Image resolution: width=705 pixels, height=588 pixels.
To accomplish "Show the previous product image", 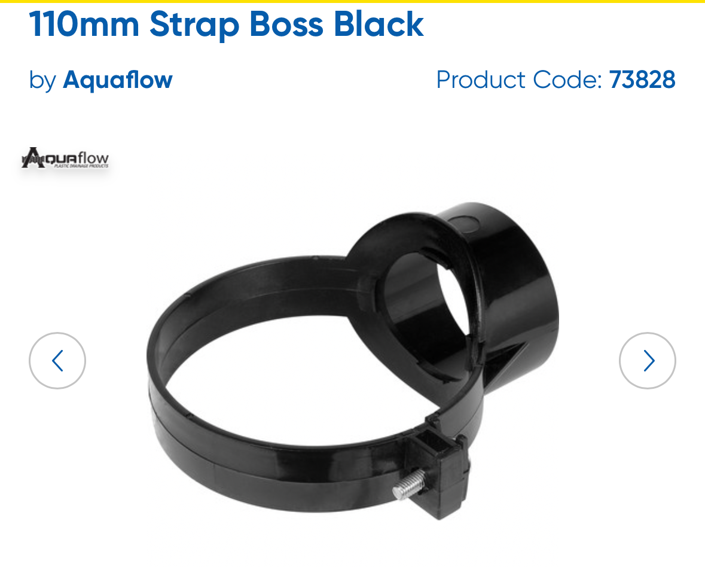I will pos(57,360).
